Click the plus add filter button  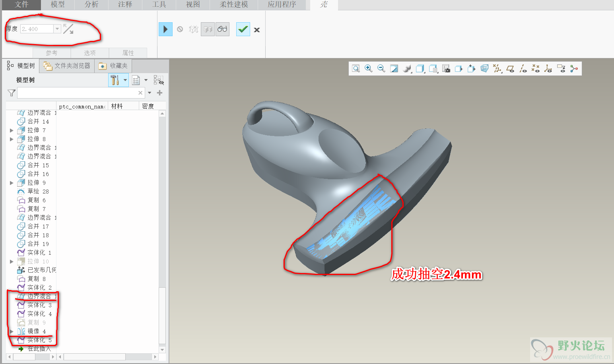[x=160, y=93]
